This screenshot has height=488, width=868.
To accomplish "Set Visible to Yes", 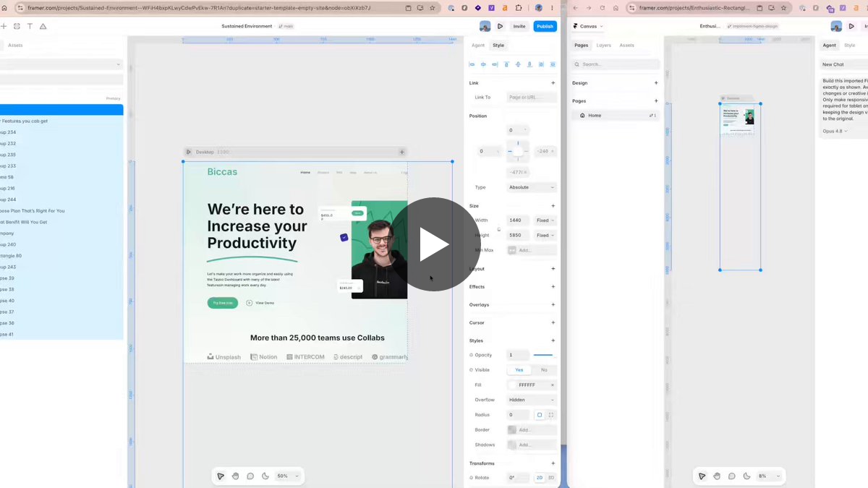I will pyautogui.click(x=519, y=370).
